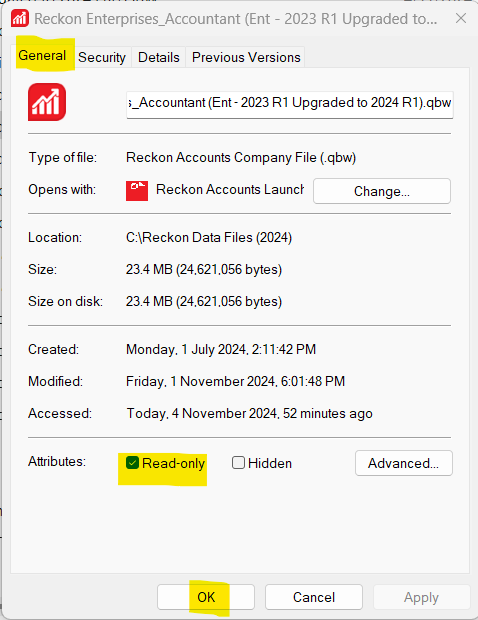Switch to the General tab
The image size is (478, 620).
(42, 56)
